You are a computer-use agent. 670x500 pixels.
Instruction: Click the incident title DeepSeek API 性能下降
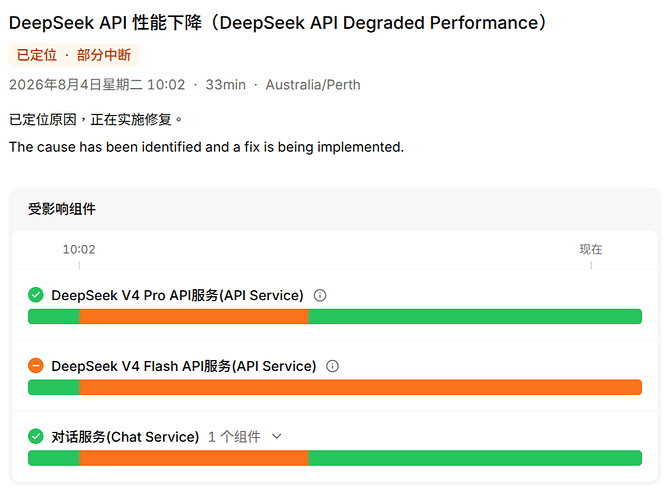[278, 23]
